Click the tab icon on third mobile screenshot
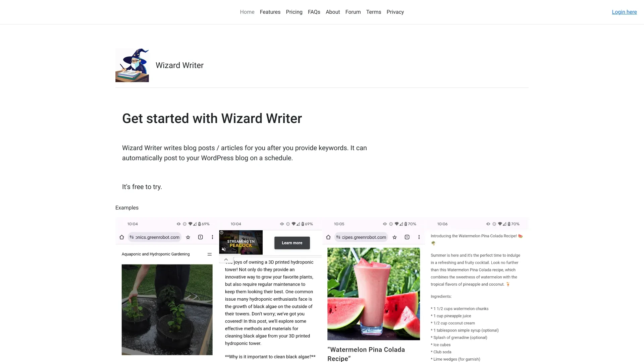 407,237
